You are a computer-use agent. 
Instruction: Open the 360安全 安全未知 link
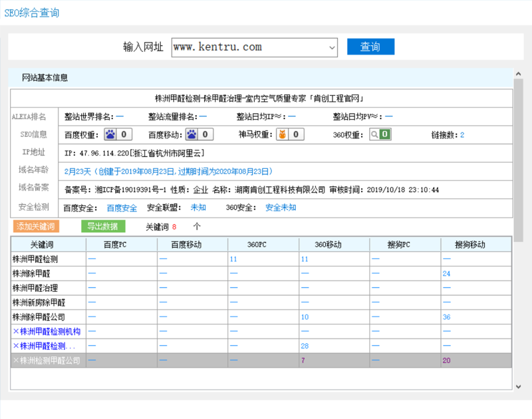pos(281,208)
